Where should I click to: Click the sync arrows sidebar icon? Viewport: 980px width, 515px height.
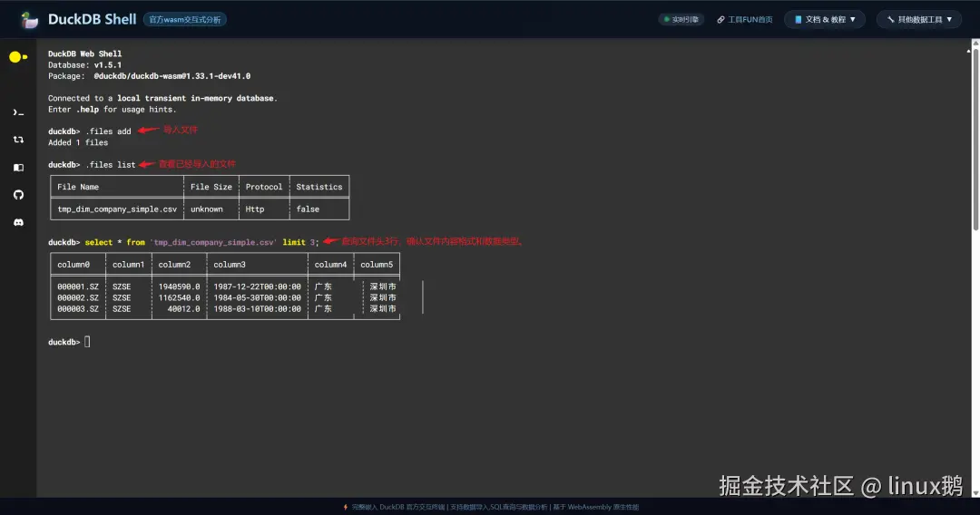pyautogui.click(x=18, y=140)
